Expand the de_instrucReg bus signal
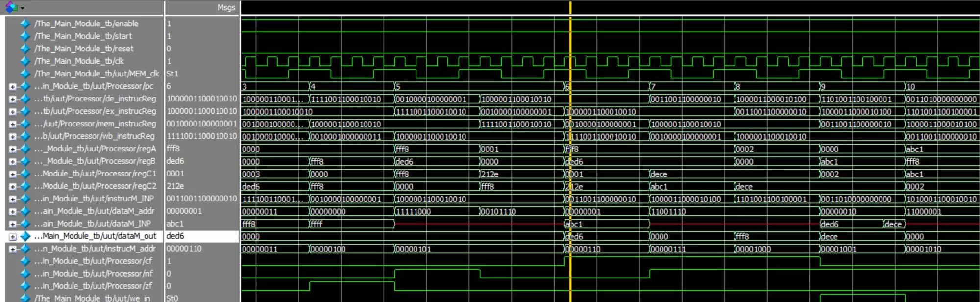This screenshot has height=302, width=980. 13,99
